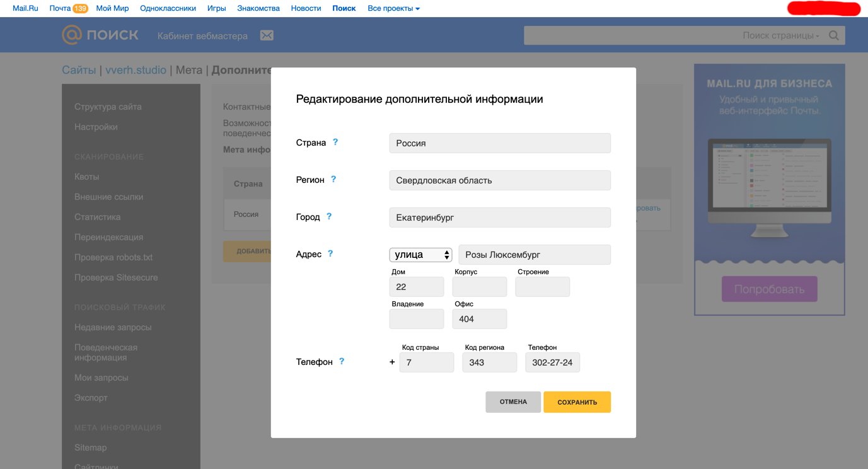Click the Регион input field
The image size is (868, 469).
pyautogui.click(x=500, y=180)
